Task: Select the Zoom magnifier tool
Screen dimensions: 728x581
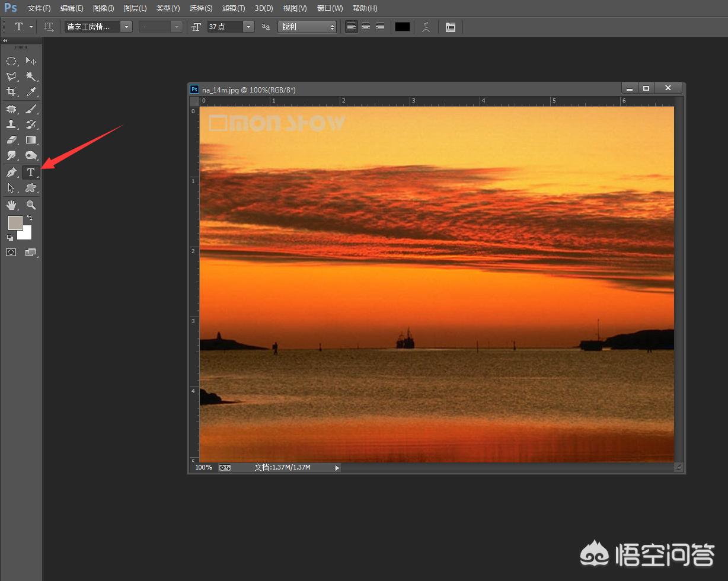Action: click(x=31, y=205)
